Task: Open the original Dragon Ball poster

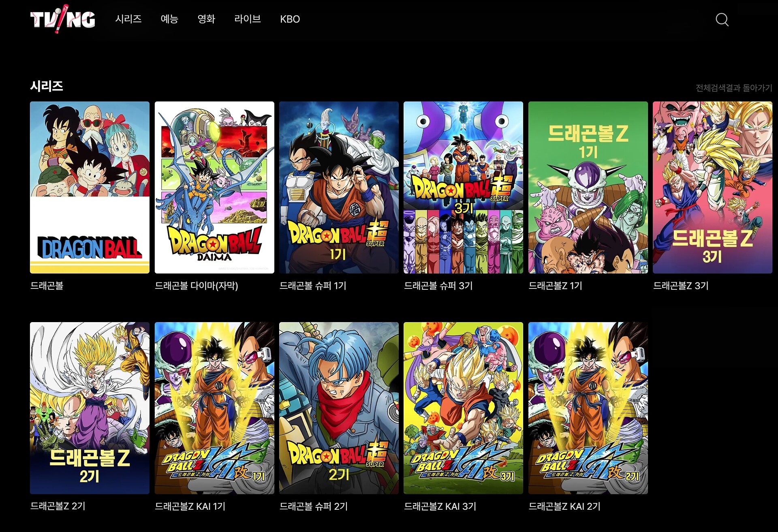Action: click(90, 187)
